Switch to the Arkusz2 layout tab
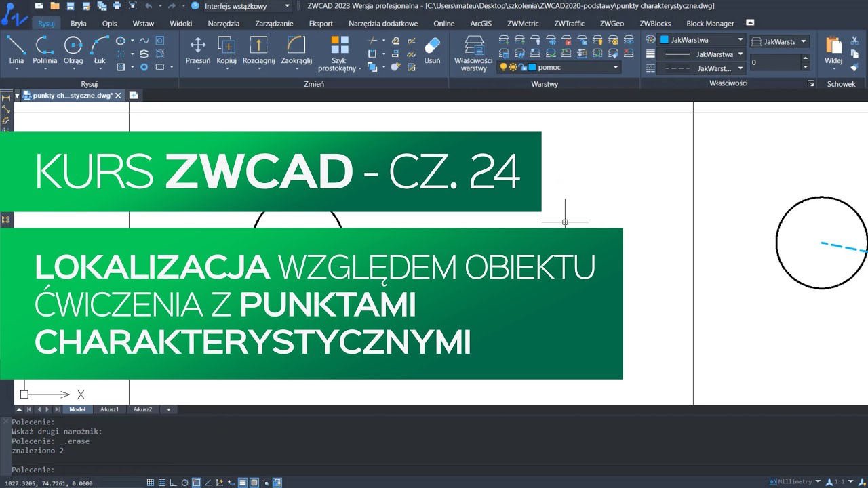 click(x=142, y=409)
